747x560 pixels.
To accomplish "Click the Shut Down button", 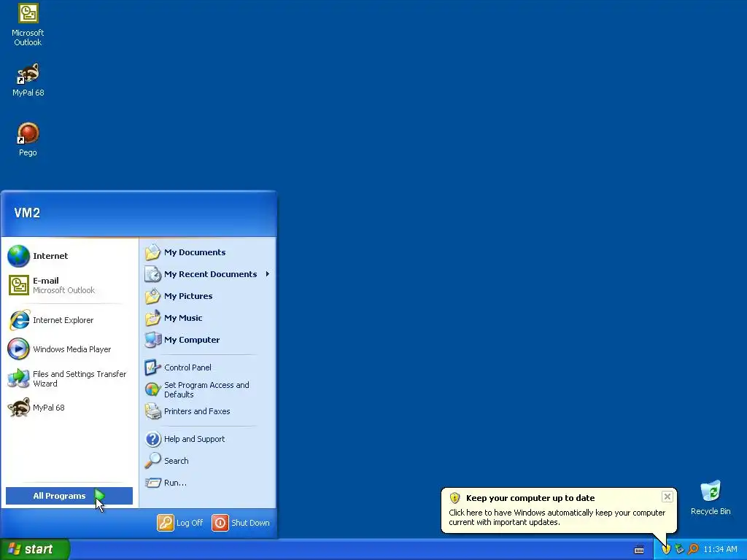I will tap(241, 523).
